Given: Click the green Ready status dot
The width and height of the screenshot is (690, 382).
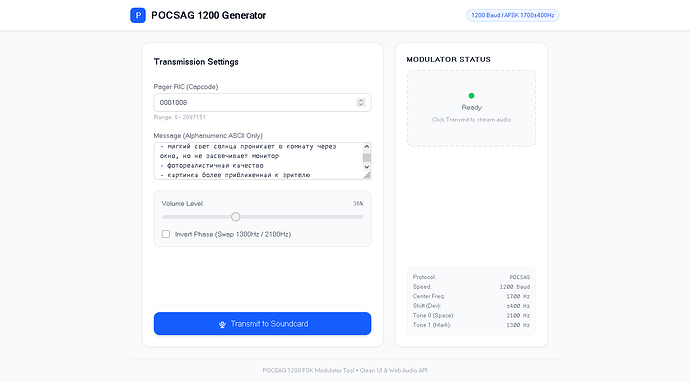Looking at the screenshot, I should point(471,96).
